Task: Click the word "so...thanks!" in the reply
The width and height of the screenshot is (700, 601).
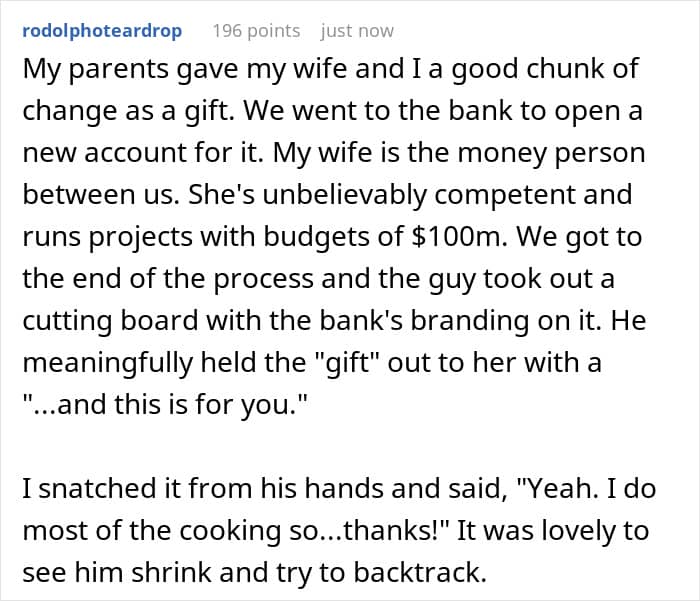Action: coord(360,531)
